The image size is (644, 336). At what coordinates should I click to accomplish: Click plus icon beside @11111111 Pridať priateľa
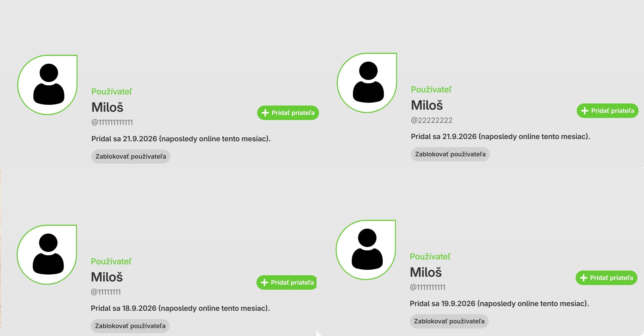[x=264, y=283]
